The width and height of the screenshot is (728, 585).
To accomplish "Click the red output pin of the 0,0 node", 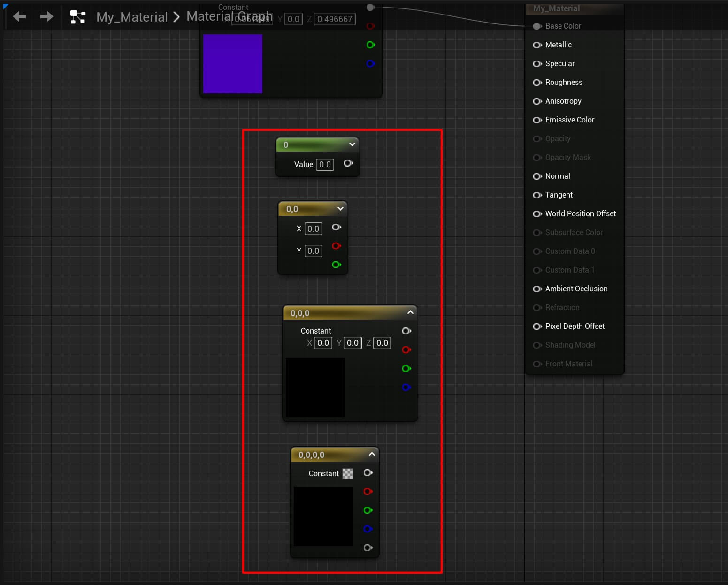I will (x=337, y=246).
